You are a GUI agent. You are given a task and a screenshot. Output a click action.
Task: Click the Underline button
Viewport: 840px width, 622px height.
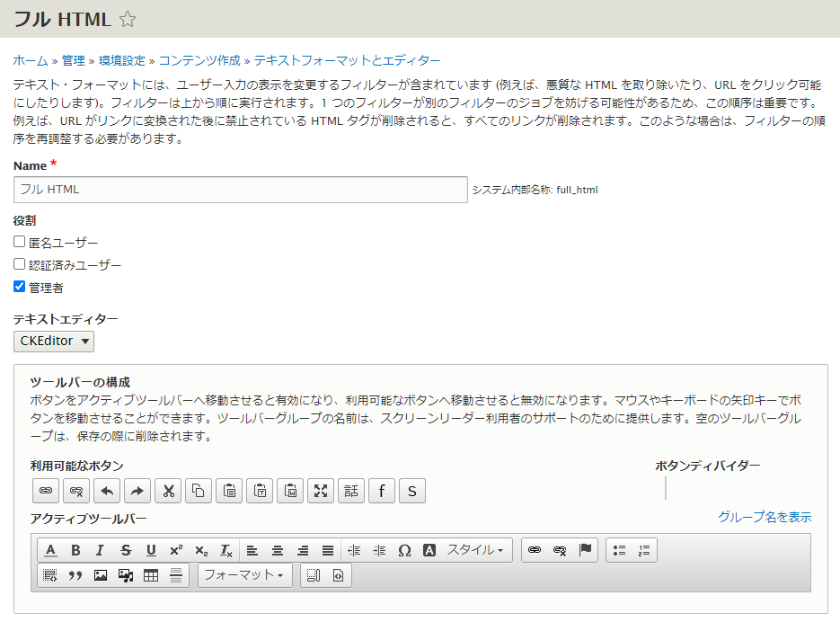(151, 550)
